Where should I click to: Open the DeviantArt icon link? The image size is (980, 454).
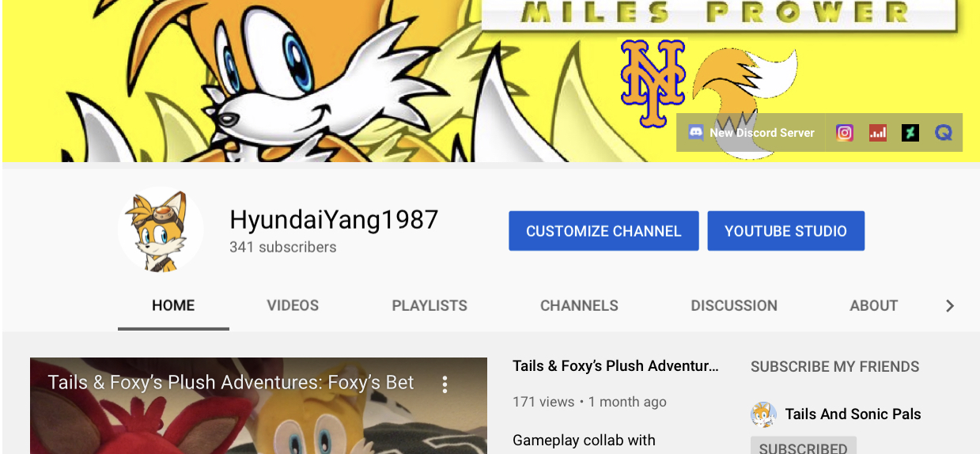(x=910, y=133)
